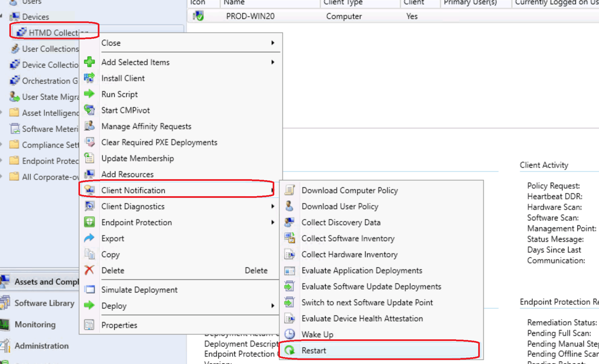This screenshot has width=599, height=364.
Task: Select the Wake Up clock icon
Action: 290,334
